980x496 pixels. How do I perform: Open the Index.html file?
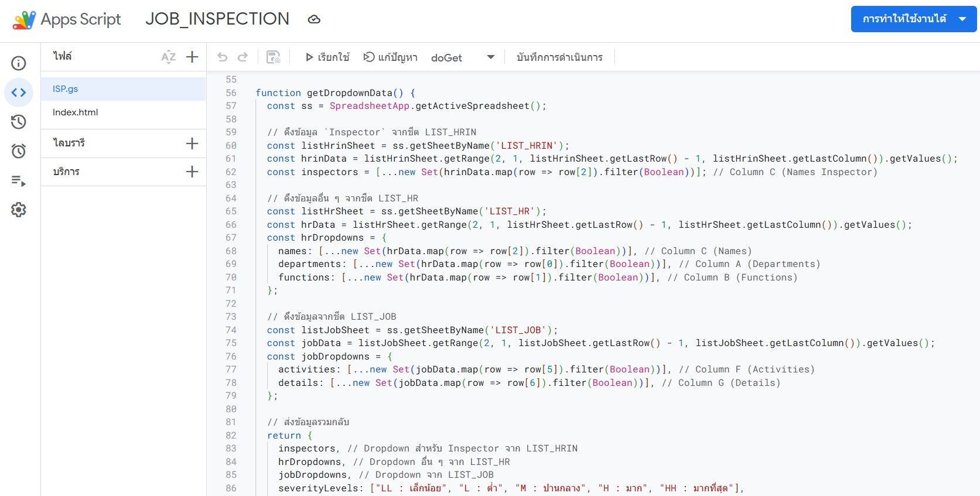click(x=76, y=112)
